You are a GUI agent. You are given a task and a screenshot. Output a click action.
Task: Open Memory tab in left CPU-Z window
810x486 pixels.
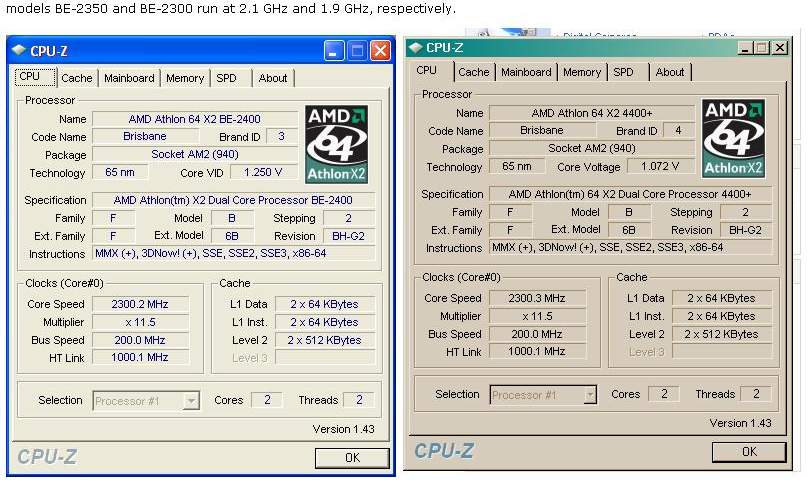(185, 78)
